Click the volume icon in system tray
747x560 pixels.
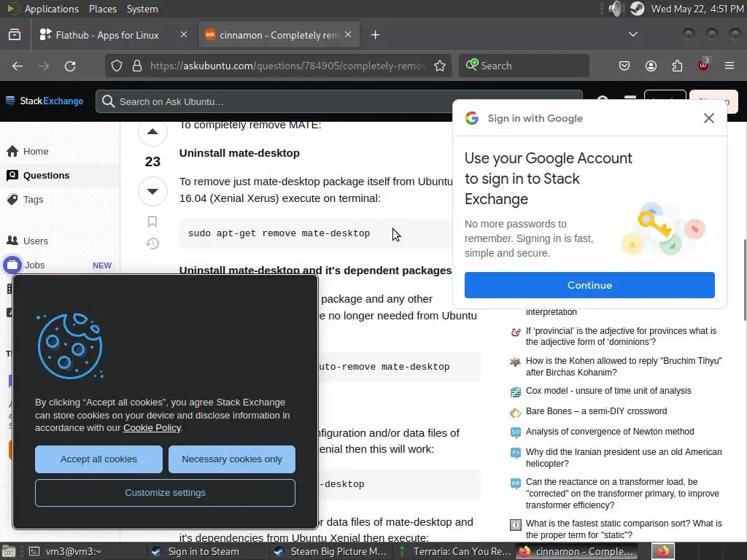616,9
